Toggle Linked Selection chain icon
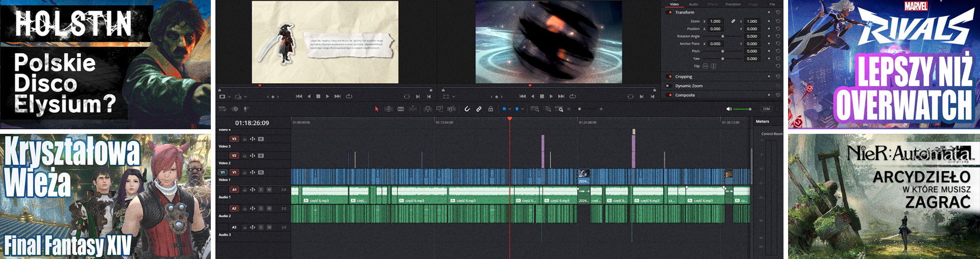Image resolution: width=980 pixels, height=259 pixels. (x=479, y=109)
